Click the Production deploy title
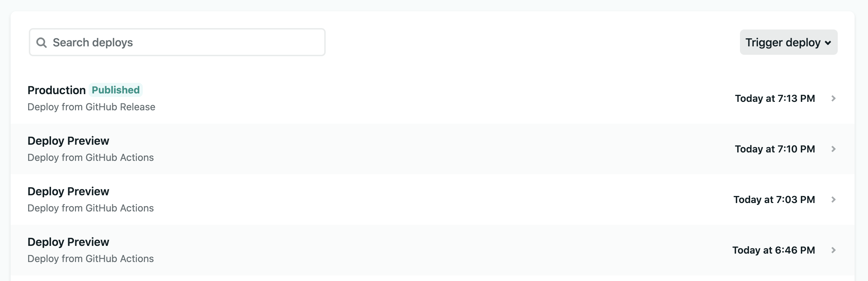This screenshot has width=868, height=281. tap(57, 90)
